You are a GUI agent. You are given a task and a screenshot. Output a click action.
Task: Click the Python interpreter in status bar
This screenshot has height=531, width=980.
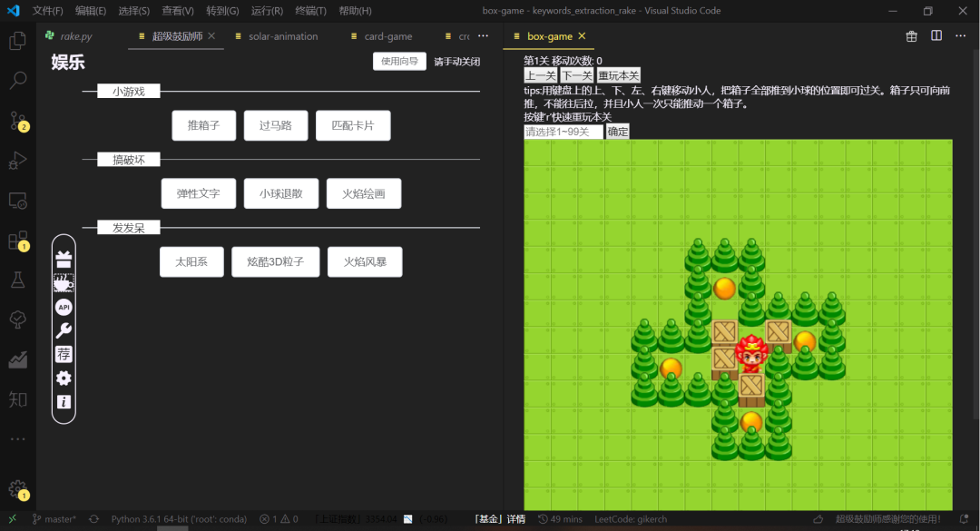(x=179, y=519)
